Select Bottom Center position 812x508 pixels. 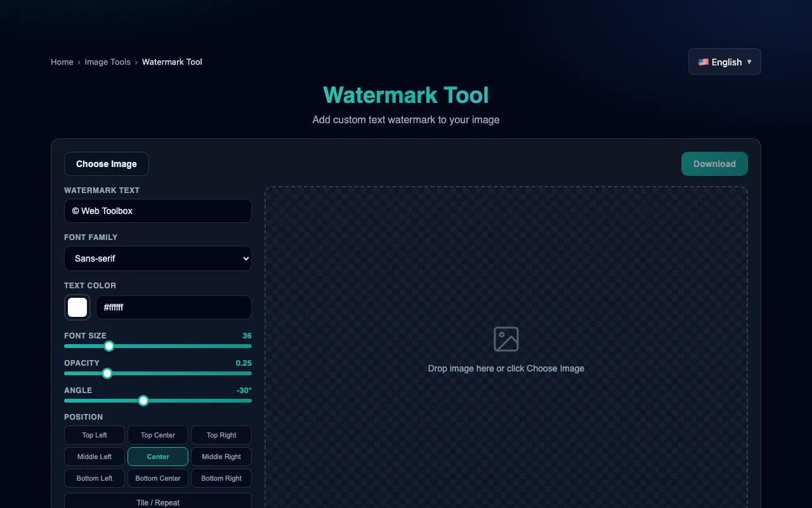click(x=158, y=478)
